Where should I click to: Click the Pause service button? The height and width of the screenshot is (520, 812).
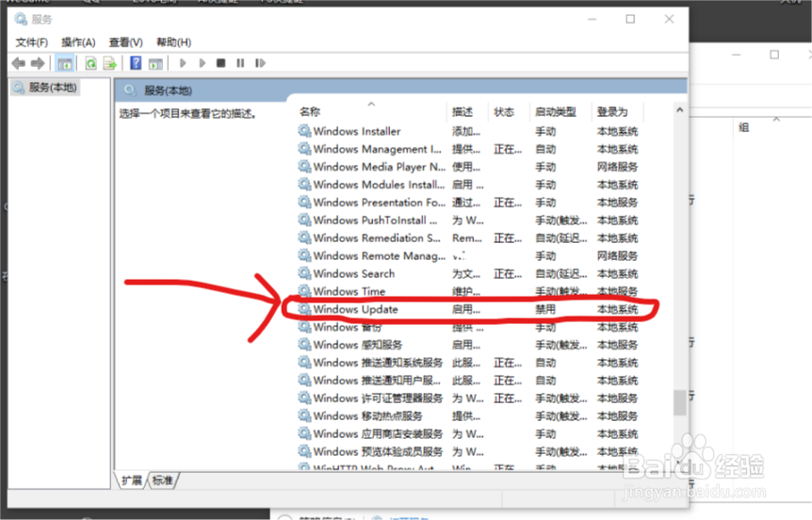[x=240, y=63]
